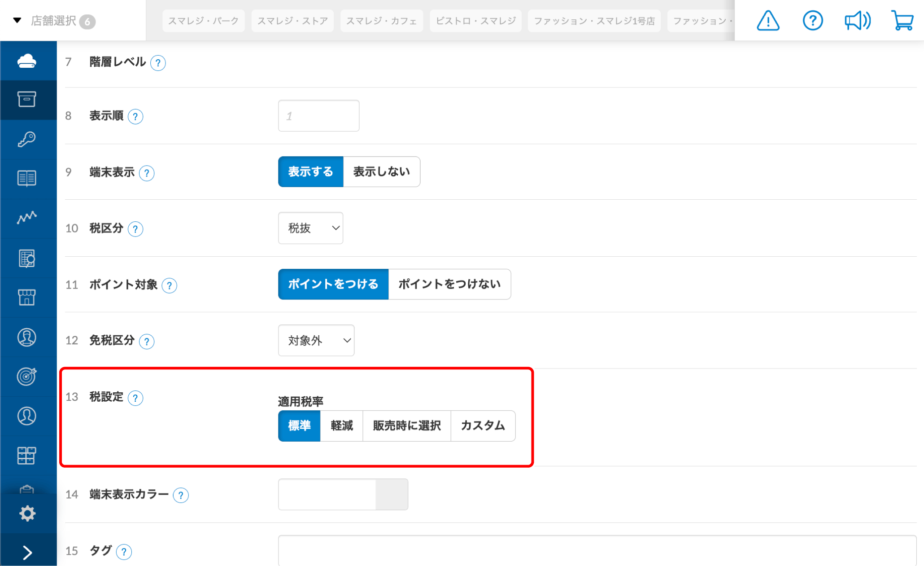Click the 端末表示カラー color swatch

click(x=391, y=494)
